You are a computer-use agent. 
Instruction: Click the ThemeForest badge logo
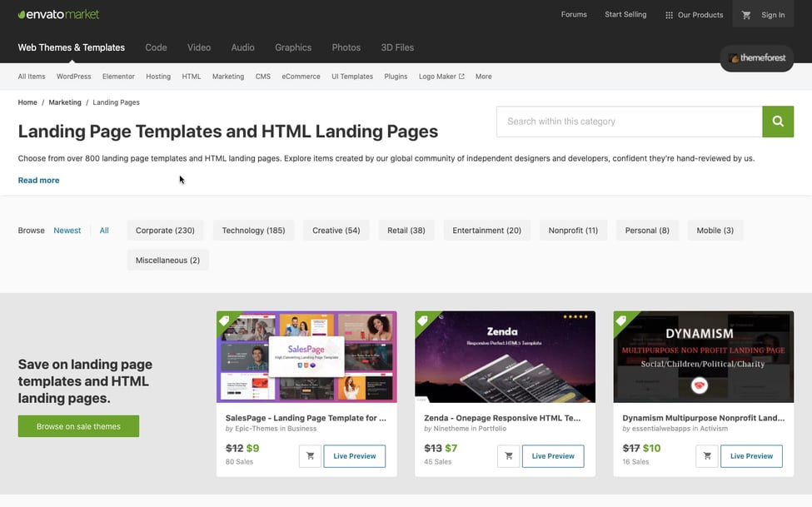click(x=757, y=58)
